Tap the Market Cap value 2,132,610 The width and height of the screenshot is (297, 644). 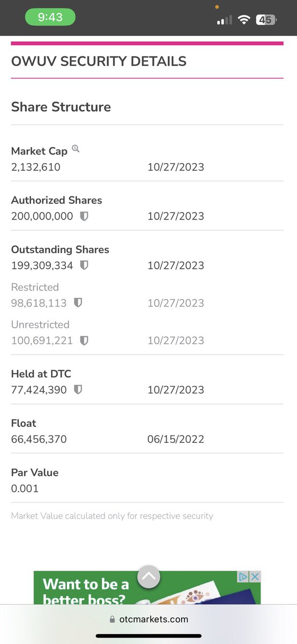(36, 167)
